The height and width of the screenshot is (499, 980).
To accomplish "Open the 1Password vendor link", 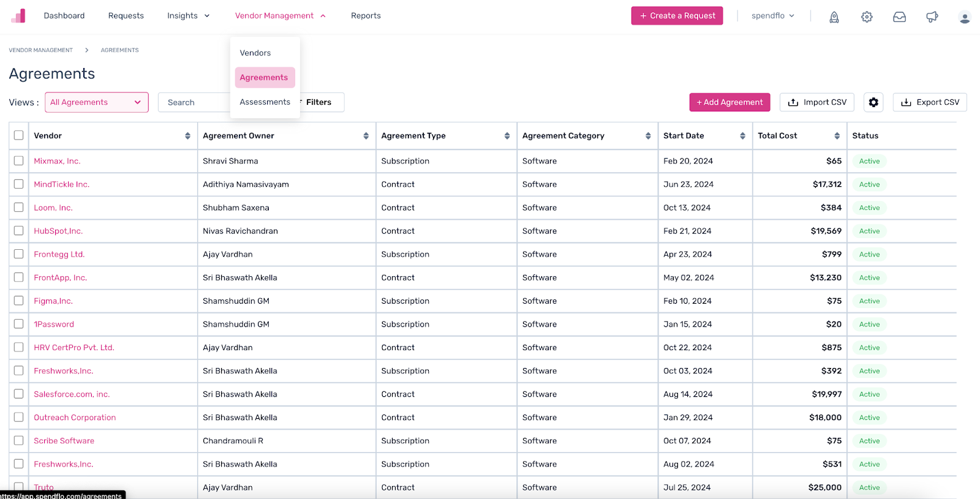I will (54, 325).
